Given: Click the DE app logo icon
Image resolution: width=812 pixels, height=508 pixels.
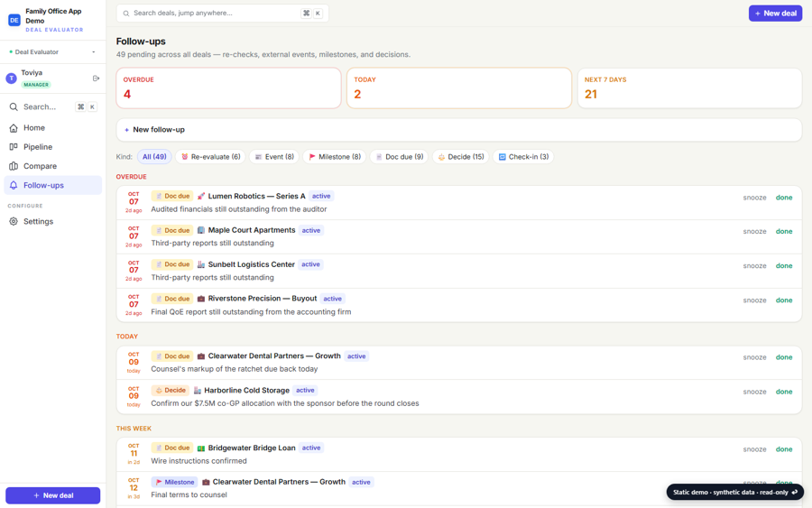Looking at the screenshot, I should coord(14,20).
